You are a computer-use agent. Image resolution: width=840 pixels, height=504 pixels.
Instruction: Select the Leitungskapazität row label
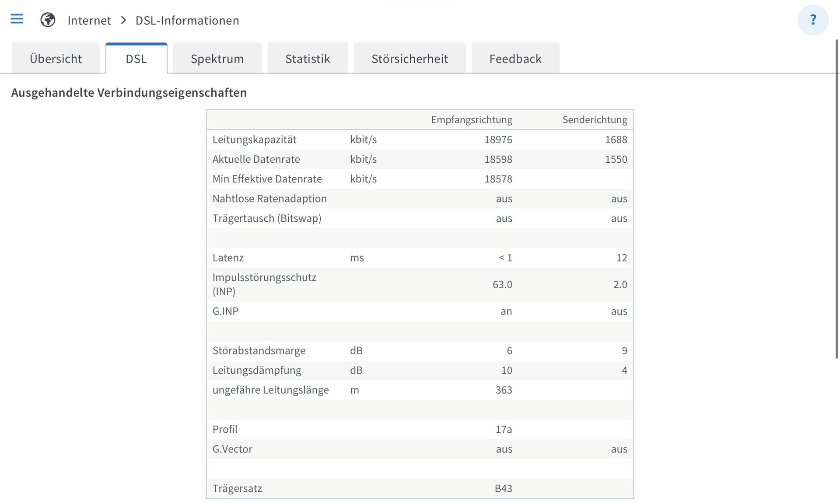tap(254, 140)
